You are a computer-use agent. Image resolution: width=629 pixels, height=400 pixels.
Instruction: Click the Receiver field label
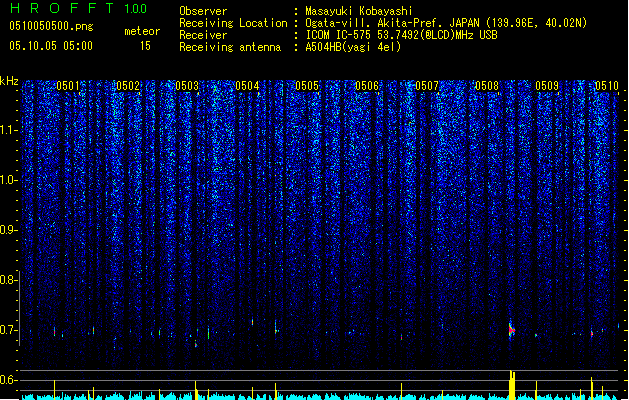tap(203, 35)
